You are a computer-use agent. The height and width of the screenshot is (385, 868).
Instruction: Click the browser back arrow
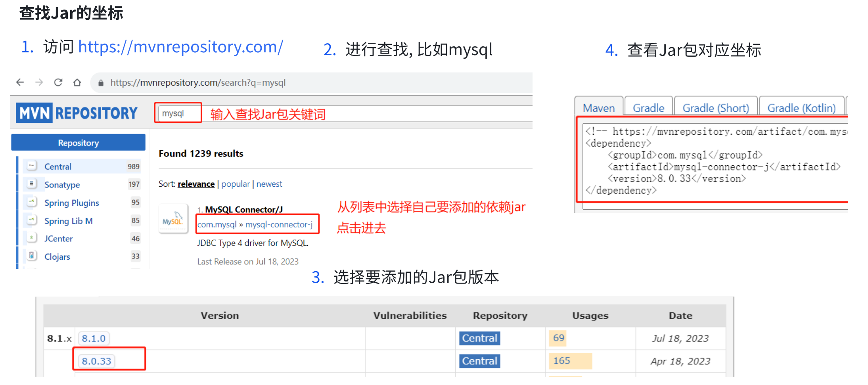pos(20,82)
